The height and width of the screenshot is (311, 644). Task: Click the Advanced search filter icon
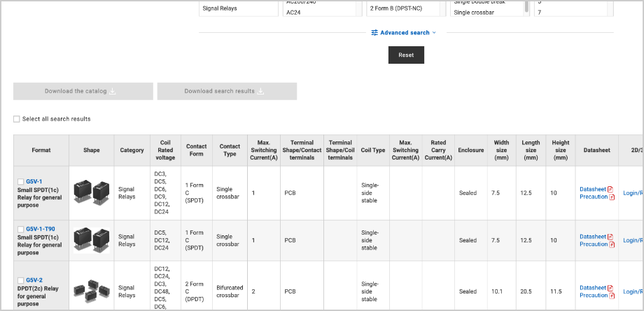point(374,33)
